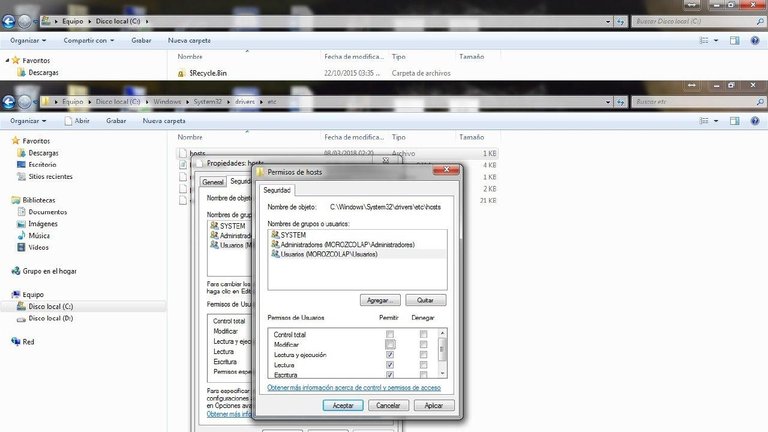Open the Seguridad tab in Permisos dialog
The width and height of the screenshot is (768, 432).
pyautogui.click(x=277, y=190)
